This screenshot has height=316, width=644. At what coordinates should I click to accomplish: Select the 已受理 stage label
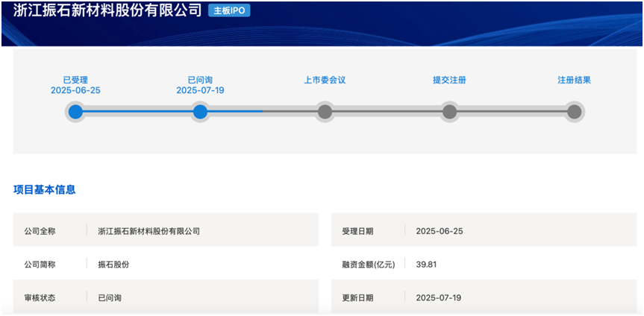pyautogui.click(x=75, y=80)
